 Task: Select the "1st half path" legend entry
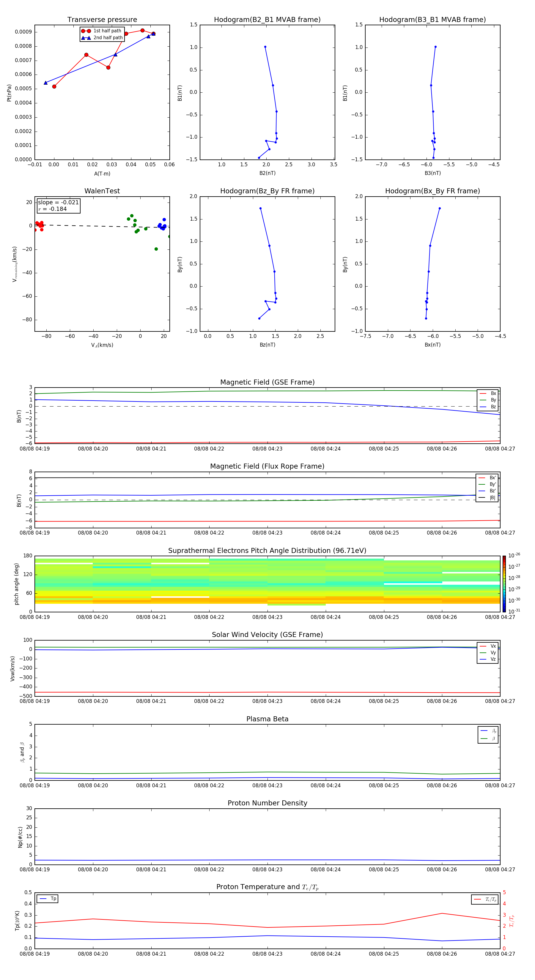[101, 31]
